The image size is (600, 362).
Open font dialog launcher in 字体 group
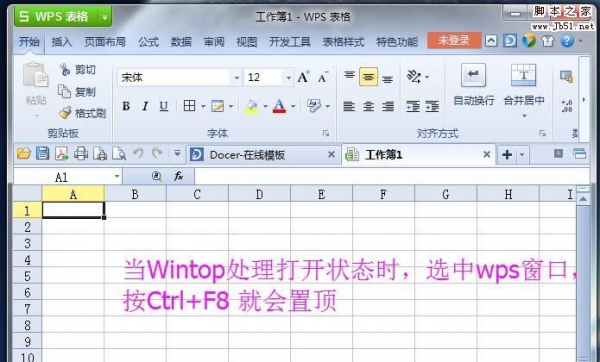[x=326, y=133]
